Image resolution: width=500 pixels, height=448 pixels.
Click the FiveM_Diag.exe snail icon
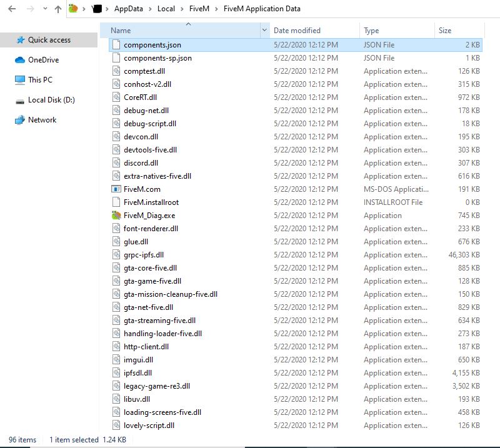116,215
